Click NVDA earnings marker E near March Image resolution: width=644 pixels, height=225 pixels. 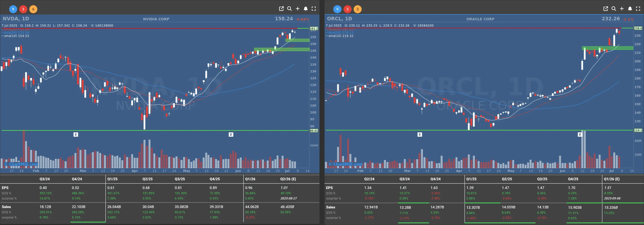(x=76, y=135)
